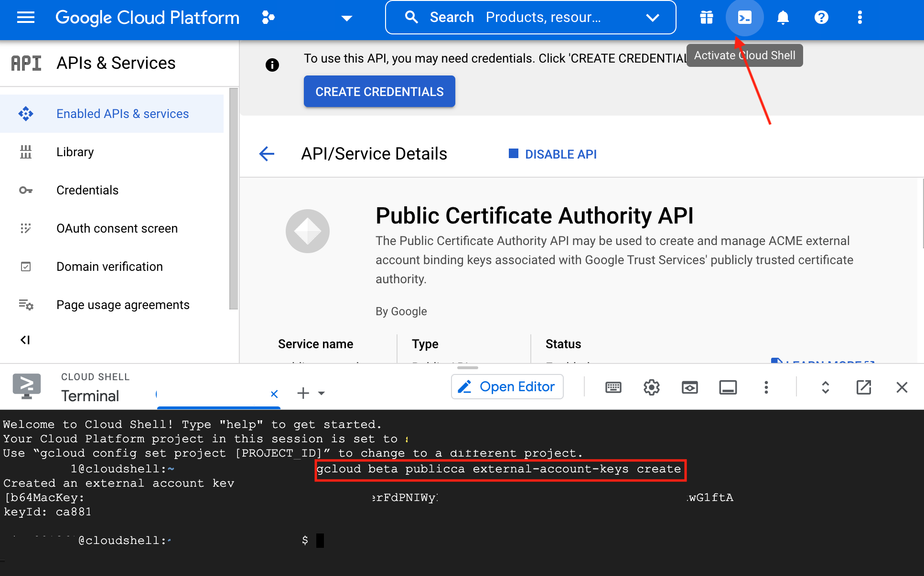Viewport: 924px width, 576px height.
Task: Click the Credentials key icon
Action: [x=26, y=190]
